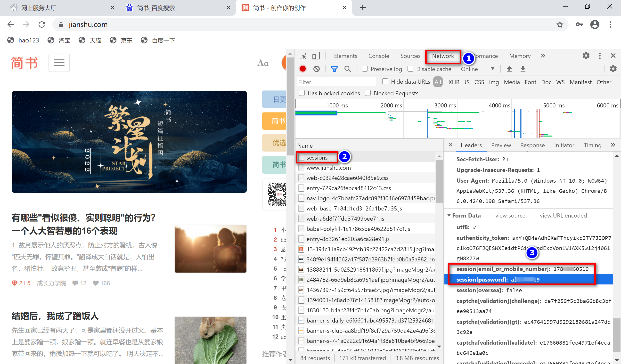Click the inspect element selector icon

[x=303, y=56]
